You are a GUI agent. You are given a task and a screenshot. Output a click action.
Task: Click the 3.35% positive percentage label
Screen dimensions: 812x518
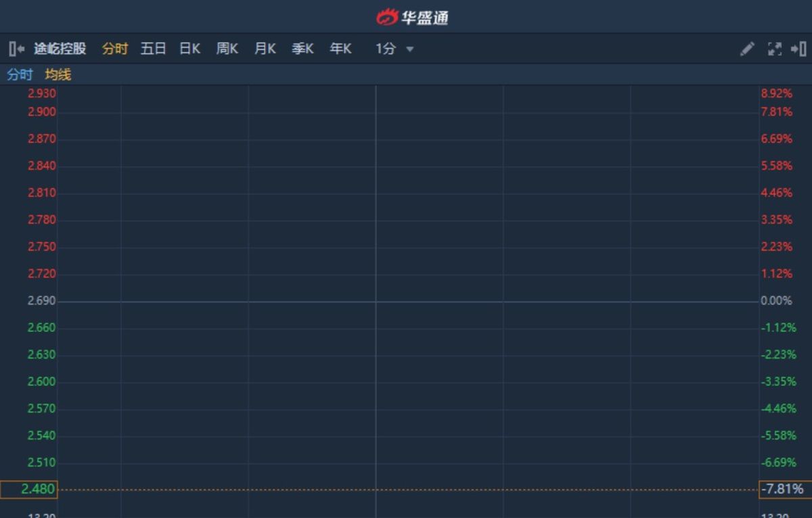tap(776, 220)
